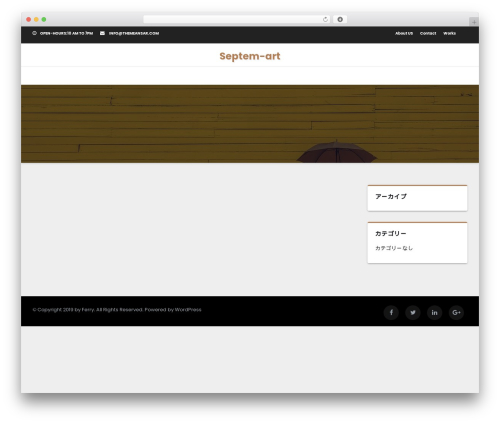Click the envelope email icon in top bar

pos(102,33)
